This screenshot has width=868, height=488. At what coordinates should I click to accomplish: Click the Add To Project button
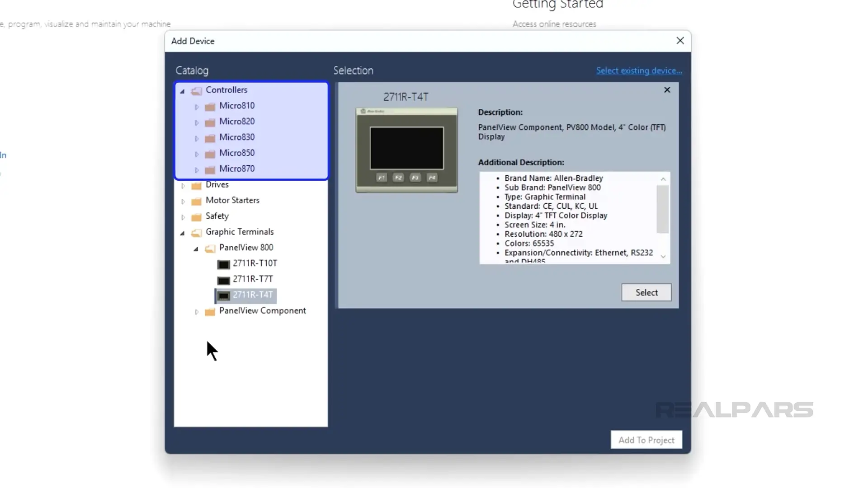coord(646,440)
